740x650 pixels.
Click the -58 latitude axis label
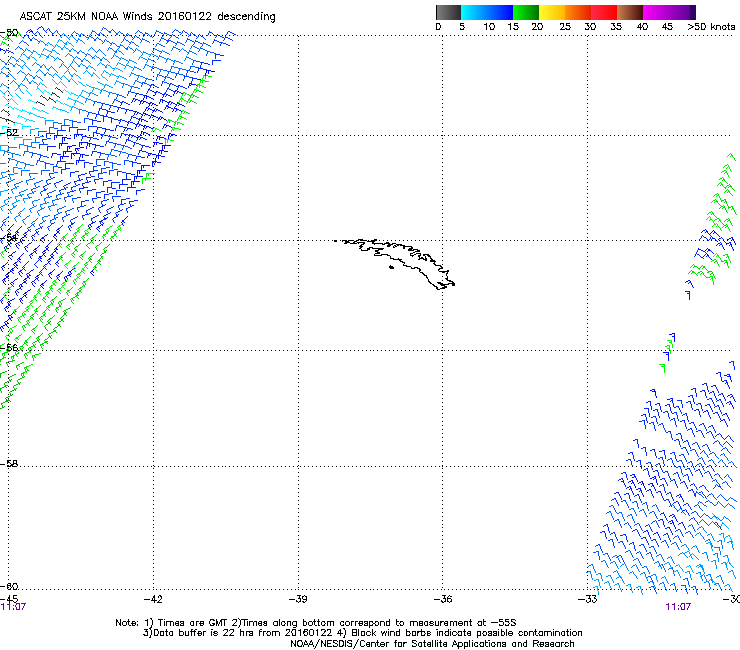coord(9,464)
